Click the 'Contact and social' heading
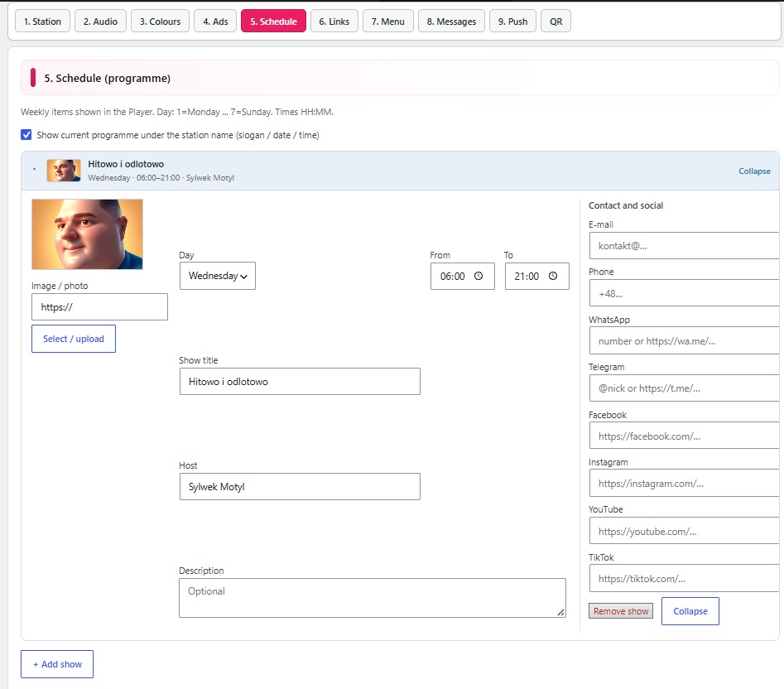The height and width of the screenshot is (689, 784). click(x=626, y=205)
